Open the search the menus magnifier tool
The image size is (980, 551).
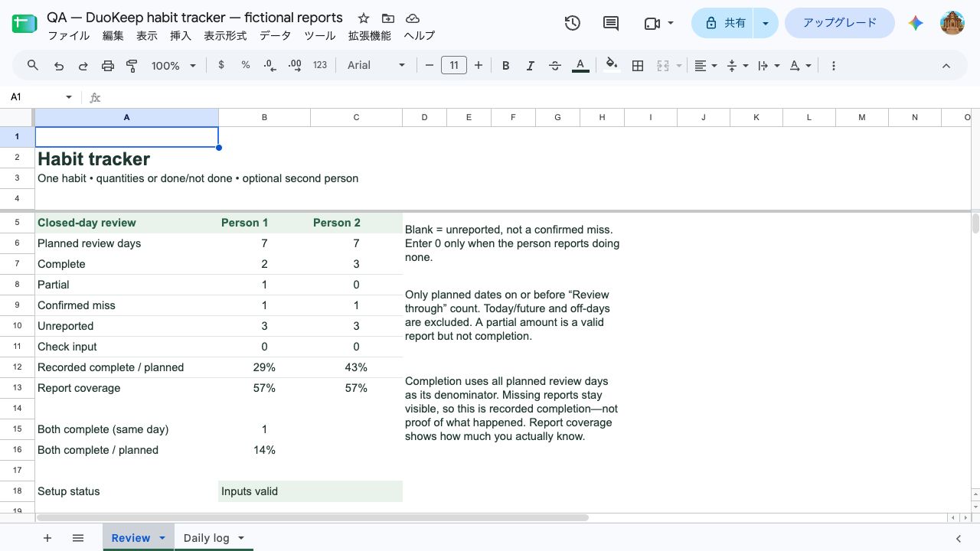click(x=33, y=66)
